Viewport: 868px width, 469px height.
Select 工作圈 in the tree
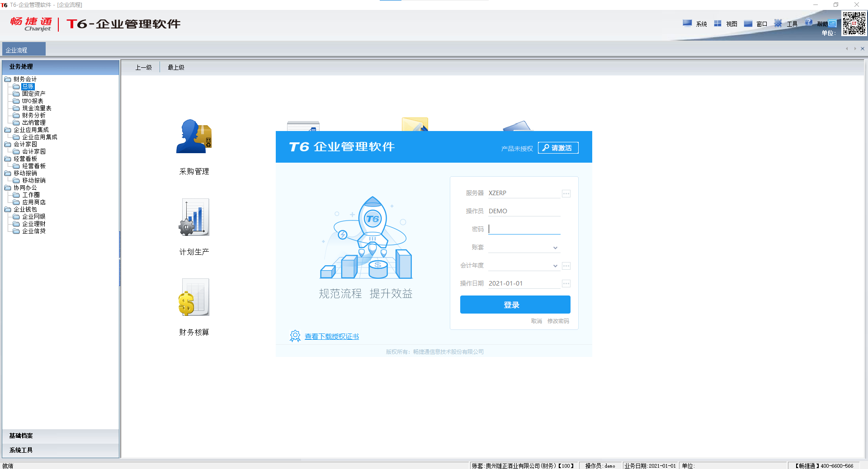[31, 195]
